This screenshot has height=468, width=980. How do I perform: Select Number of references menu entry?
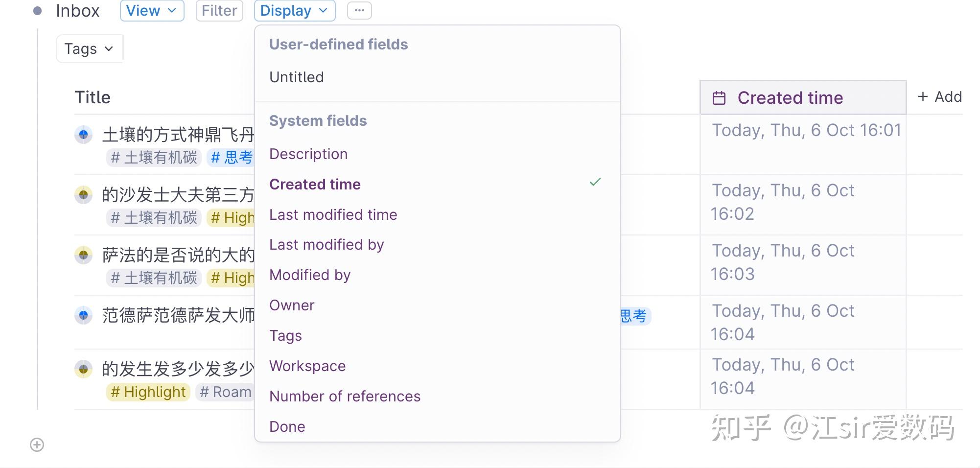[345, 397]
